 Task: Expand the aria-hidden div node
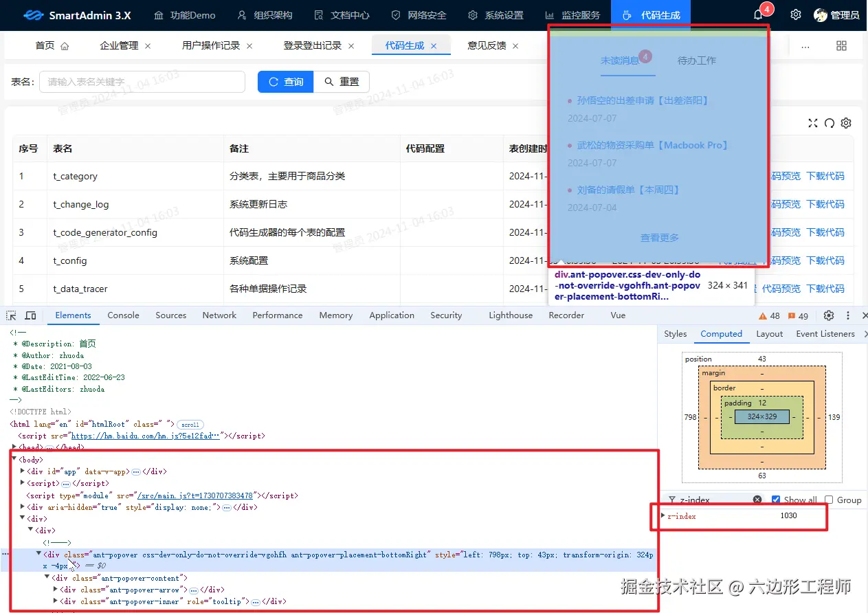click(23, 507)
